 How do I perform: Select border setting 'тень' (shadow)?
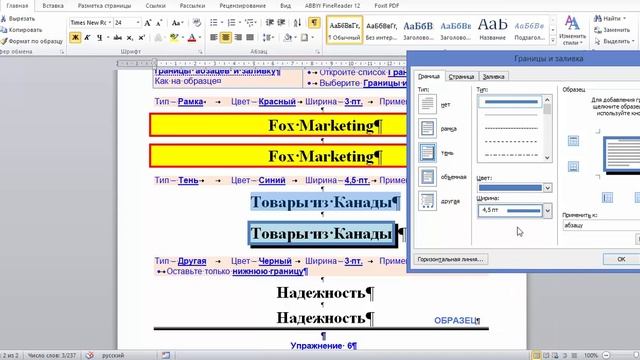427,152
